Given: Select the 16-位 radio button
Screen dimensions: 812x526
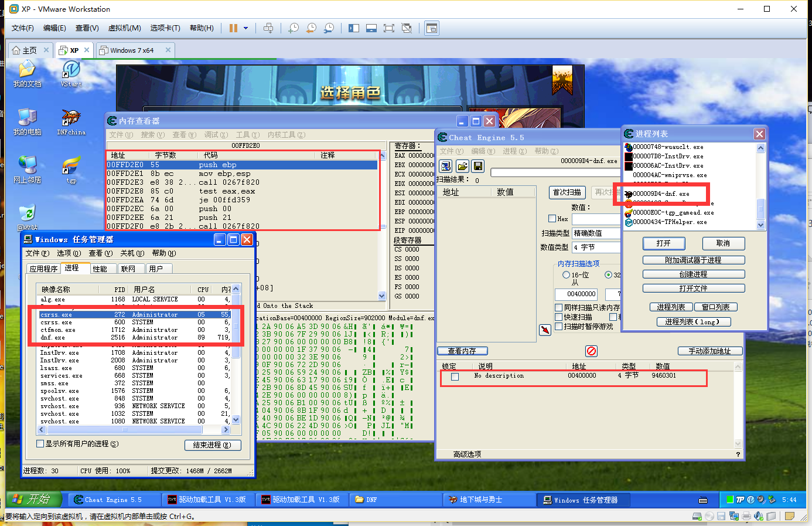Looking at the screenshot, I should click(x=566, y=274).
